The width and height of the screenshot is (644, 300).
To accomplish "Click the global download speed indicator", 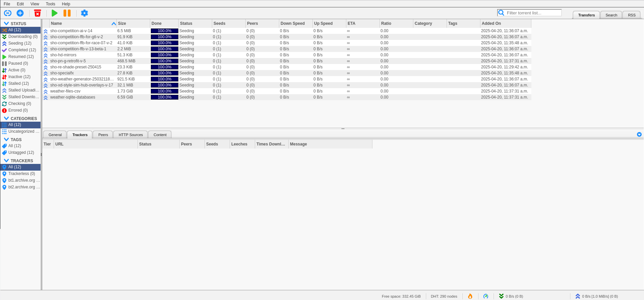I will pos(511,296).
